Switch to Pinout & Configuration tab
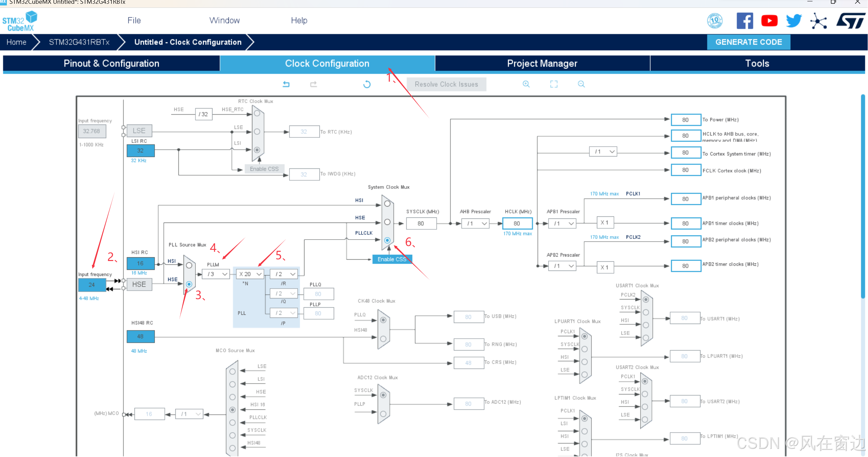The width and height of the screenshot is (868, 457). click(x=111, y=63)
